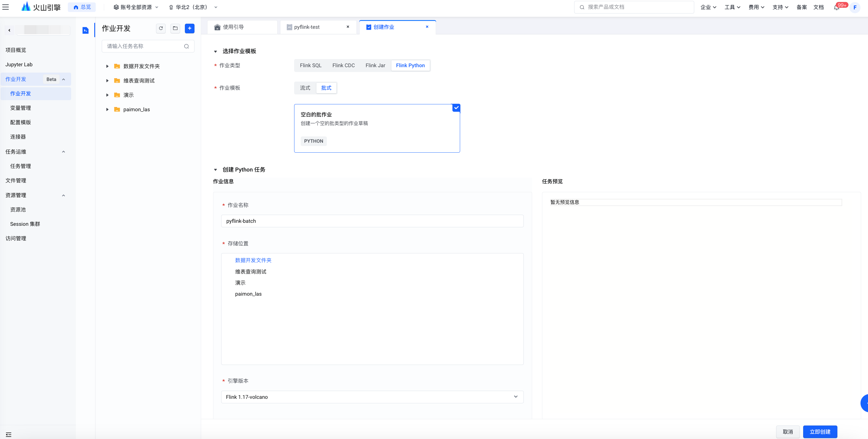The width and height of the screenshot is (868, 439).
Task: Close the 创建作业 tab
Action: [x=427, y=27]
